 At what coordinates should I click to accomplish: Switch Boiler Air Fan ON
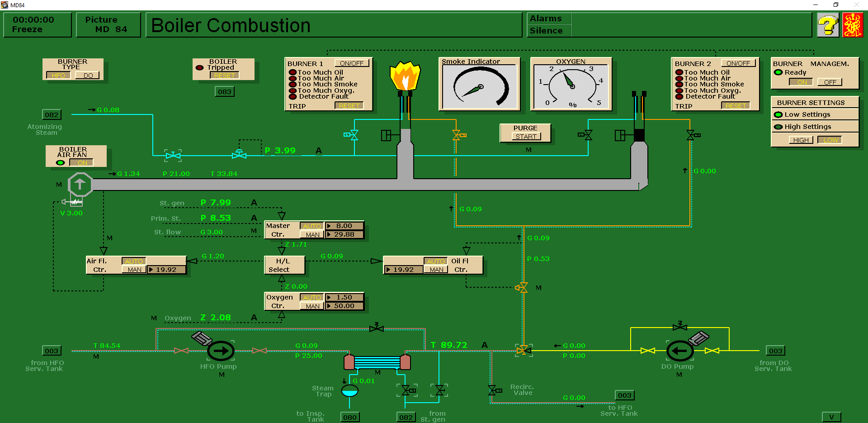click(x=82, y=163)
